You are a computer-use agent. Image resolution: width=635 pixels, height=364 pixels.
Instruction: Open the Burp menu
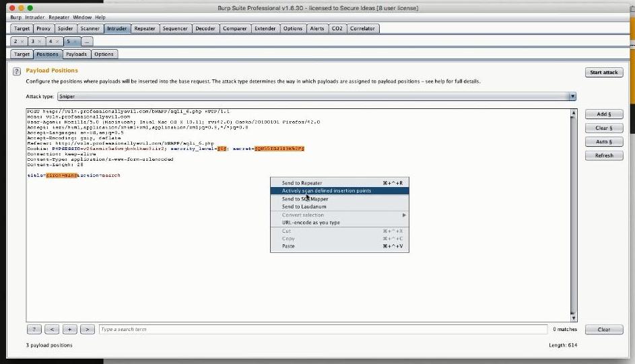pyautogui.click(x=15, y=17)
